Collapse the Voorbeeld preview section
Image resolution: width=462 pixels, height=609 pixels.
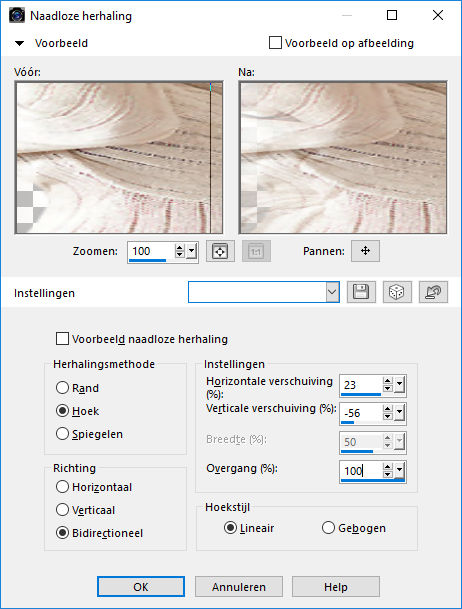[19, 43]
